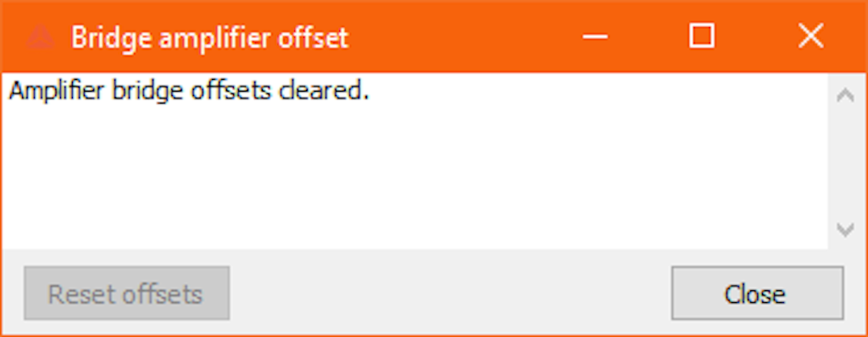The height and width of the screenshot is (337, 868).
Task: Click the gray area between the two buttons
Action: pos(451,293)
